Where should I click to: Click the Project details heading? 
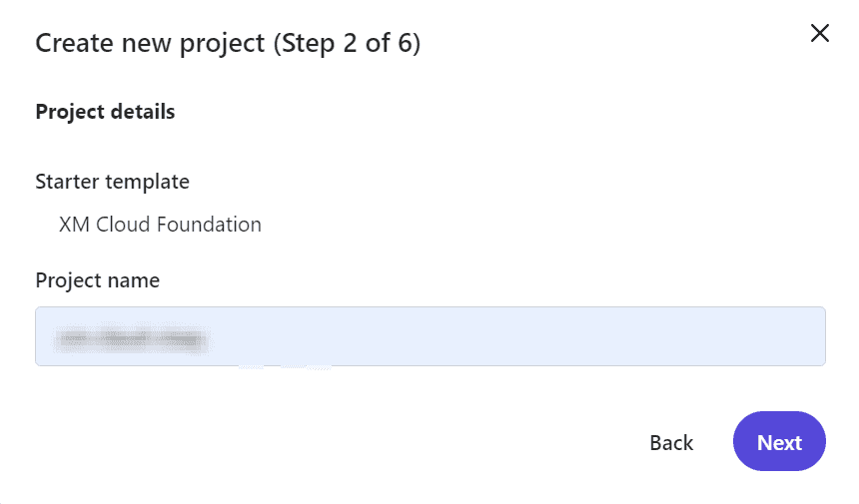[105, 112]
